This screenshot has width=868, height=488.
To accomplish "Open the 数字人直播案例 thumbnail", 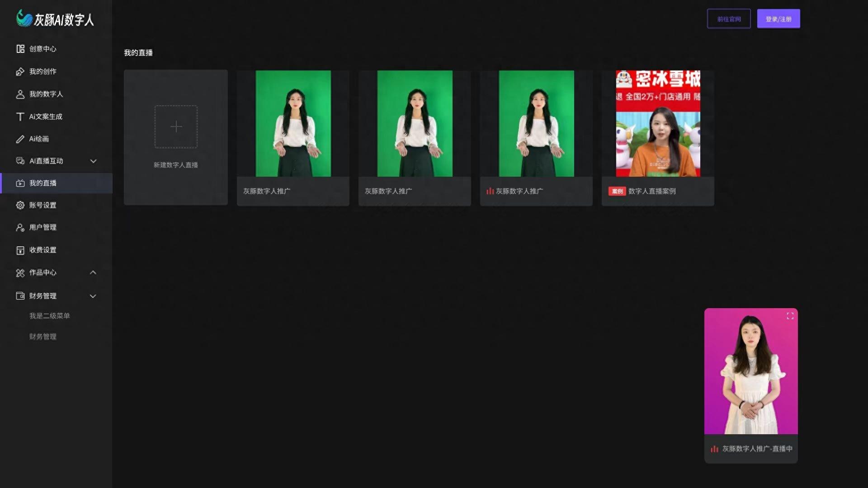I will (658, 123).
